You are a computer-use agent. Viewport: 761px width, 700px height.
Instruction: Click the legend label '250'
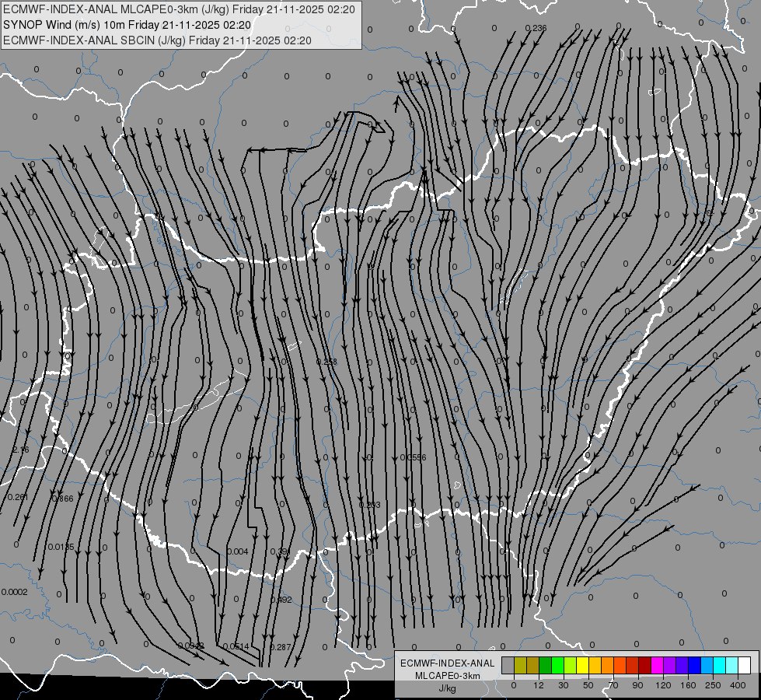[x=713, y=685]
